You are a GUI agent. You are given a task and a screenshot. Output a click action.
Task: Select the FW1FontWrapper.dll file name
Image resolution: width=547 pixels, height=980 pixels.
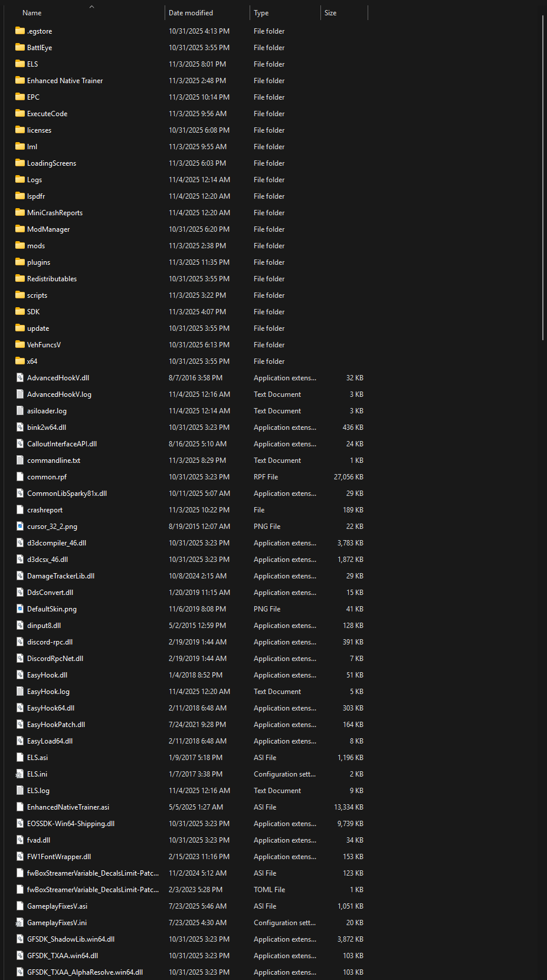coord(59,857)
